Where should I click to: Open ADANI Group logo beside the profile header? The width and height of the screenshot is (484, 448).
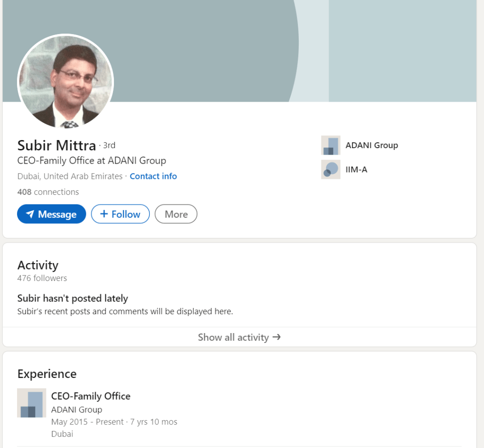pyautogui.click(x=330, y=145)
